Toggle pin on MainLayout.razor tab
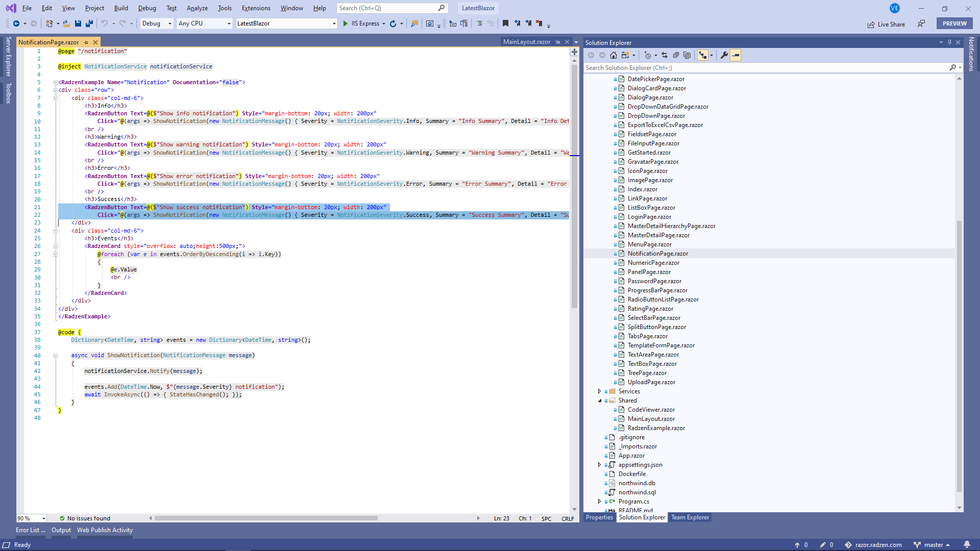 pos(558,42)
